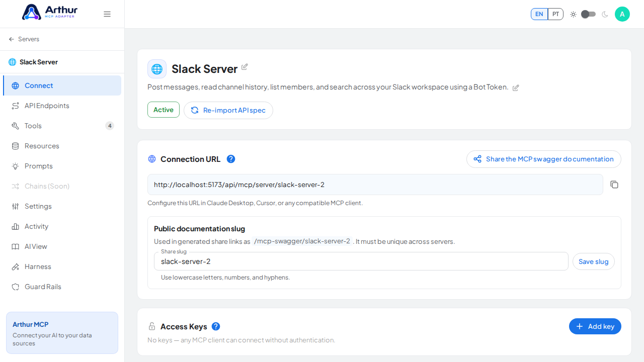Copy the connection URL

pyautogui.click(x=614, y=185)
